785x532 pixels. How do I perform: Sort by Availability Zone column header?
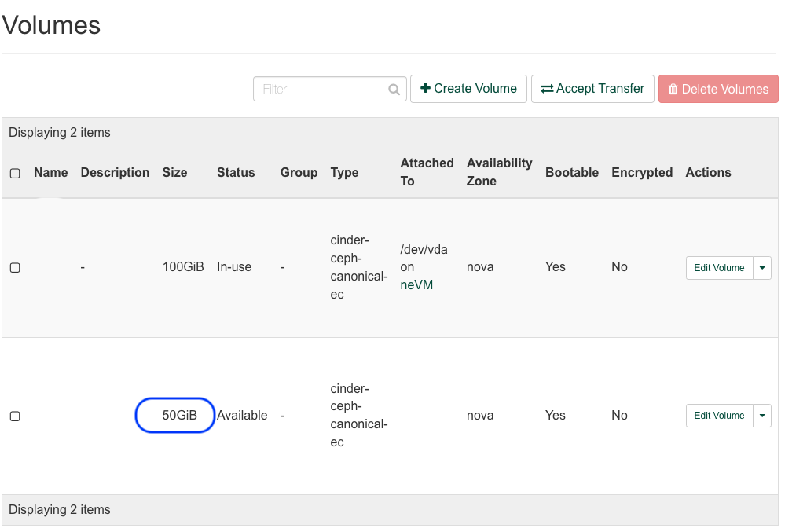(499, 172)
